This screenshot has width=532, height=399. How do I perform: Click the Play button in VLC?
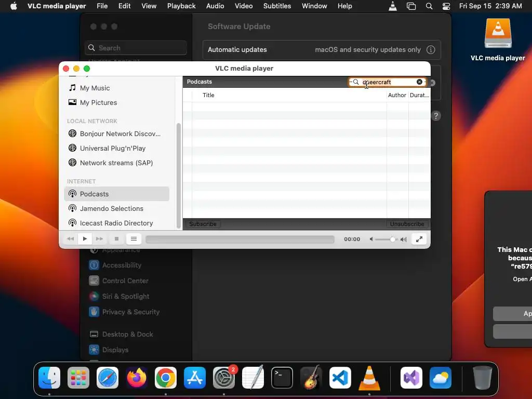click(x=85, y=239)
